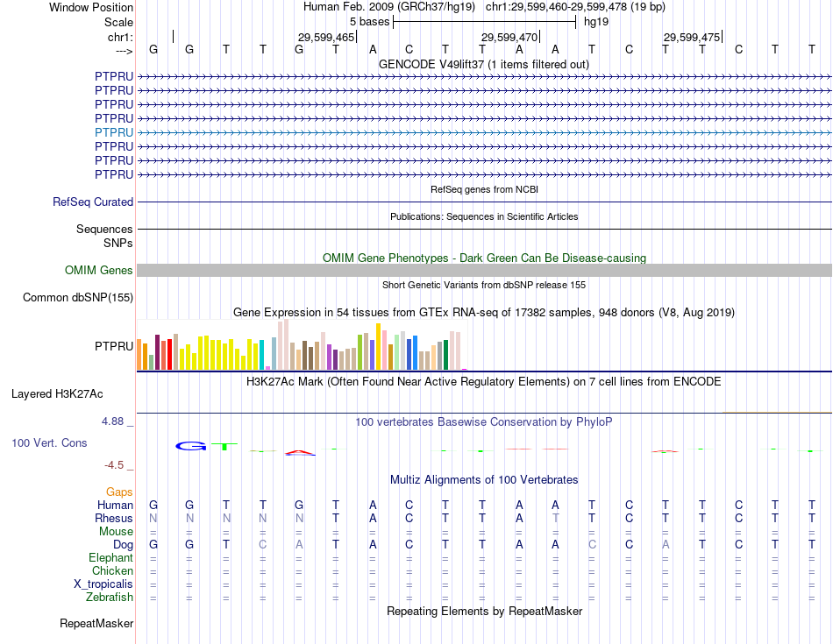Open the RepeatMasker track label
Image resolution: width=833 pixels, height=644 pixels.
click(96, 623)
